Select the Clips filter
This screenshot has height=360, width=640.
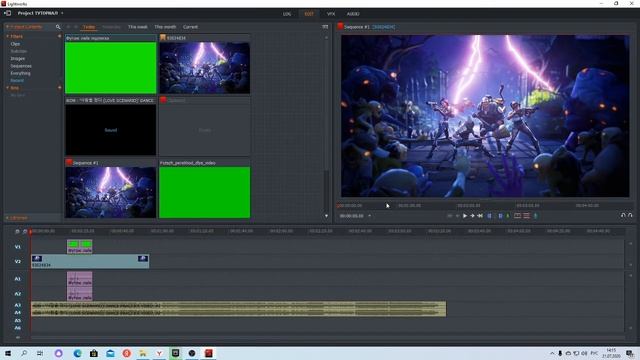coord(16,44)
